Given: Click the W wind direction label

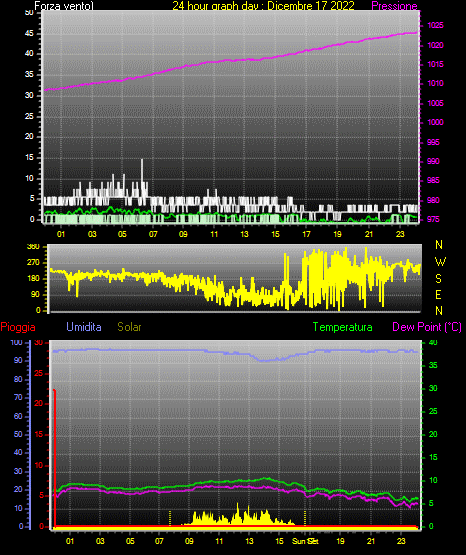Looking at the screenshot, I should tap(440, 262).
